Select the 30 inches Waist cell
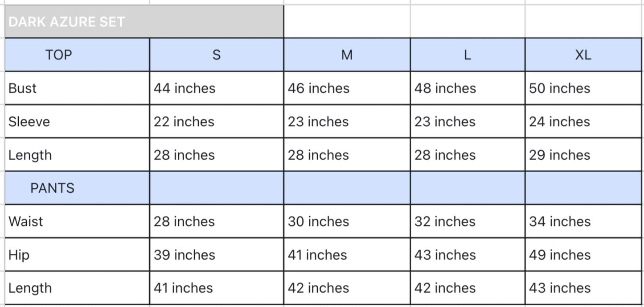 tap(347, 221)
